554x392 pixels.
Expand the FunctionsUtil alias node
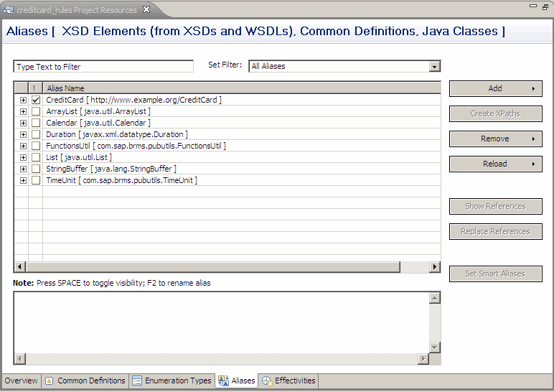[x=23, y=146]
